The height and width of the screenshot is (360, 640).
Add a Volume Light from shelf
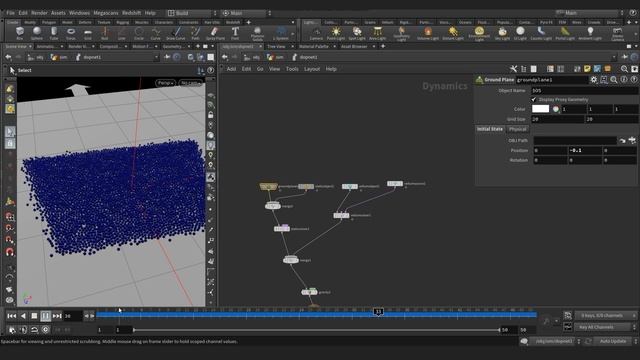428,33
